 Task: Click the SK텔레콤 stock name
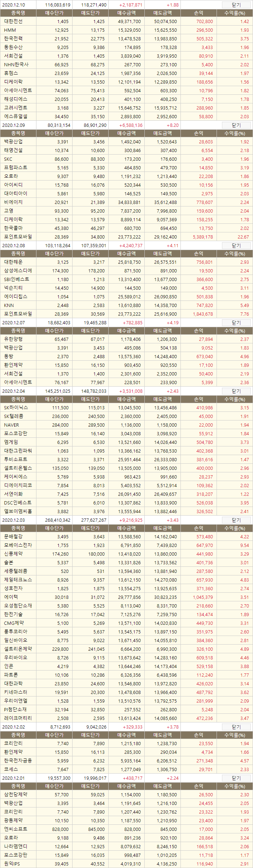(13, 416)
